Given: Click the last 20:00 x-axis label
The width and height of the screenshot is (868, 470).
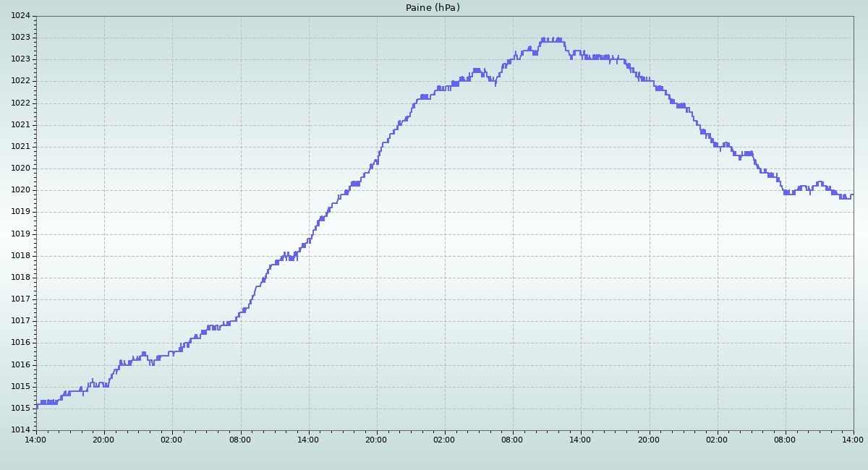Looking at the screenshot, I should tap(649, 440).
